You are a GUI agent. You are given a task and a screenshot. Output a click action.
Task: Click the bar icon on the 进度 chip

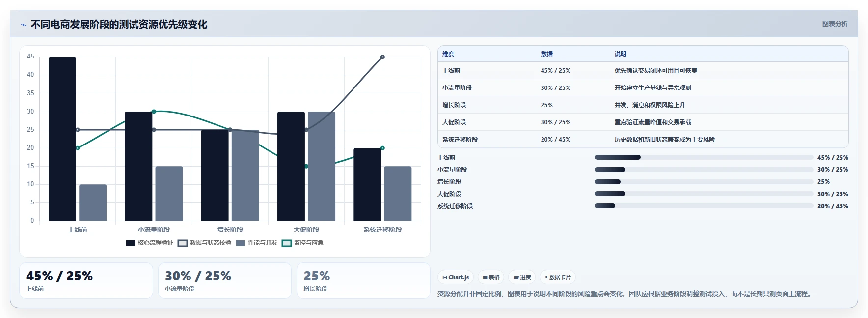516,278
